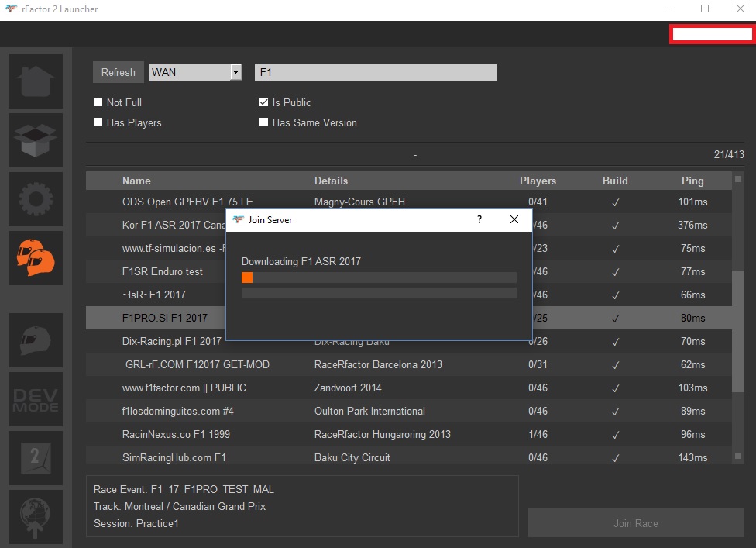
Task: Click the rFactor 2 logo sidebar icon
Action: pyautogui.click(x=35, y=457)
